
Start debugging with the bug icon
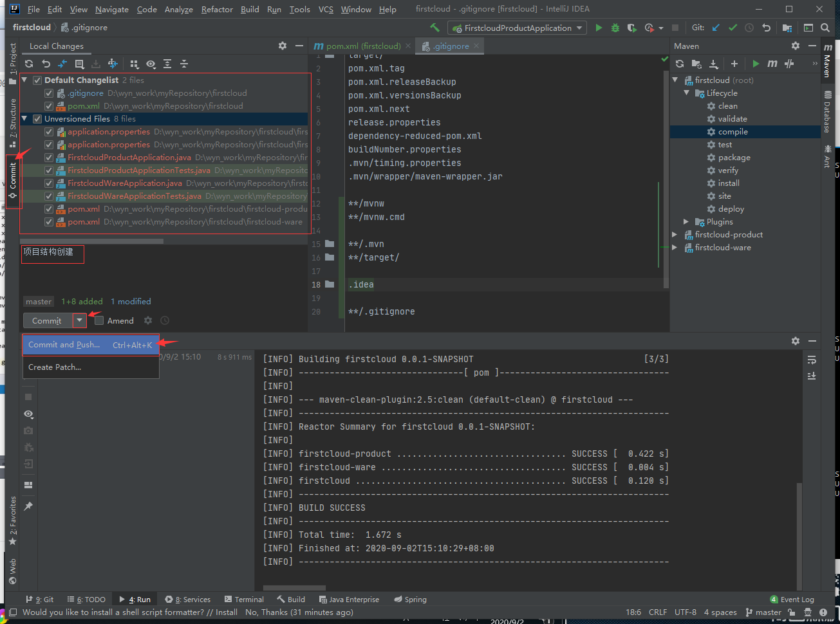[615, 28]
